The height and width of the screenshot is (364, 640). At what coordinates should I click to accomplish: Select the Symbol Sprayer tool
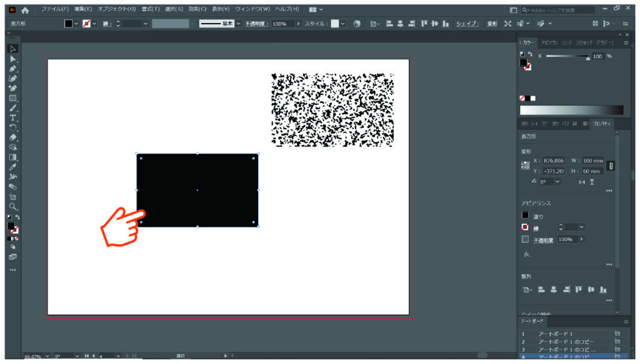[12, 177]
